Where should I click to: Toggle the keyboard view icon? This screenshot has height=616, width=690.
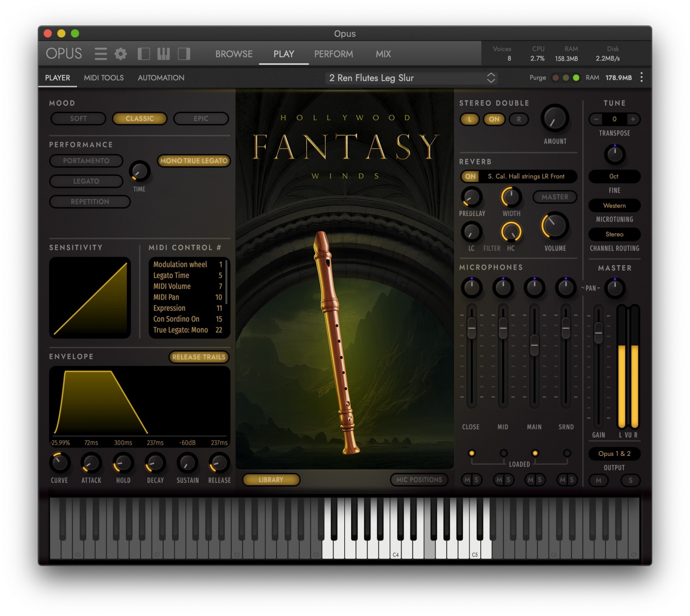tap(164, 54)
